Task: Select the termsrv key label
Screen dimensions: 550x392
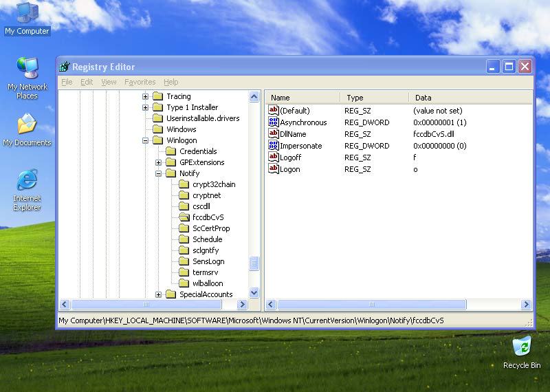Action: click(205, 272)
